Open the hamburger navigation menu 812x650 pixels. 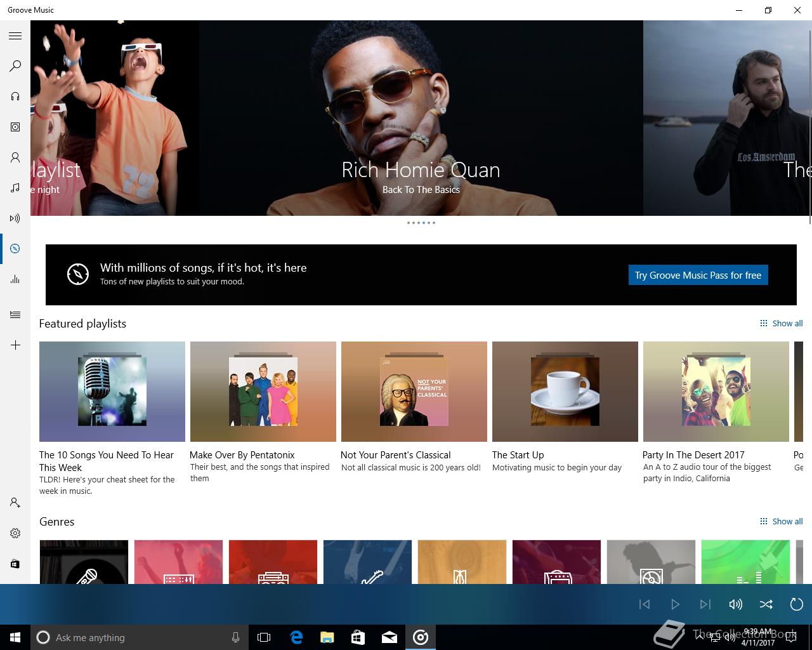15,36
